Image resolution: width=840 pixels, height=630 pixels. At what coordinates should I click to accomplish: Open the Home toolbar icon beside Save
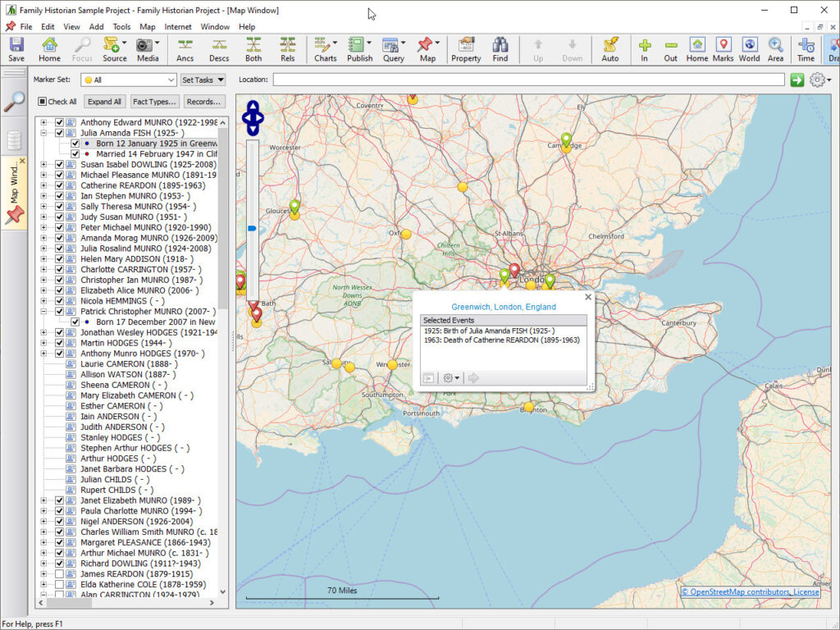pos(49,49)
